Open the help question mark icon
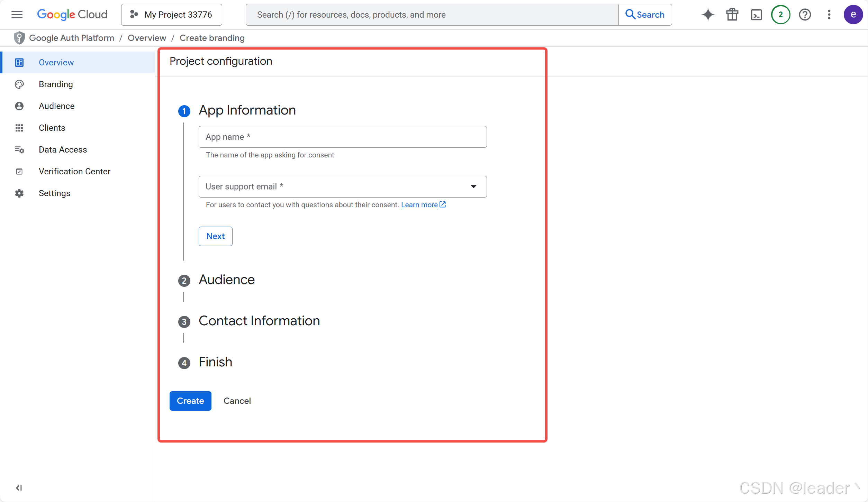This screenshot has height=502, width=868. tap(805, 15)
